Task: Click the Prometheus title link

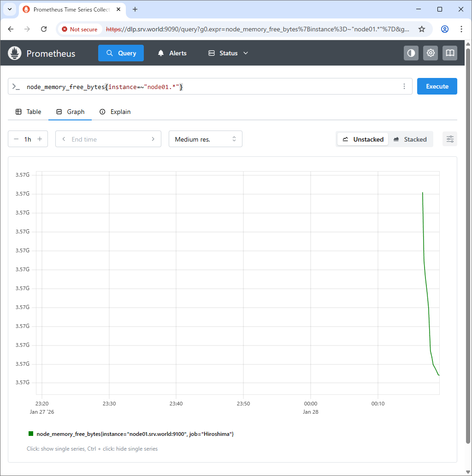Action: tap(51, 54)
